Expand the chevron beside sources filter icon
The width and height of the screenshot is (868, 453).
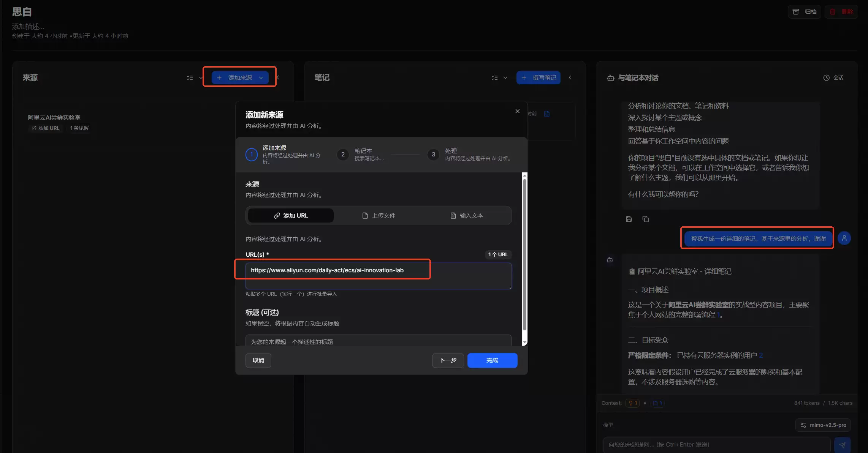point(201,77)
